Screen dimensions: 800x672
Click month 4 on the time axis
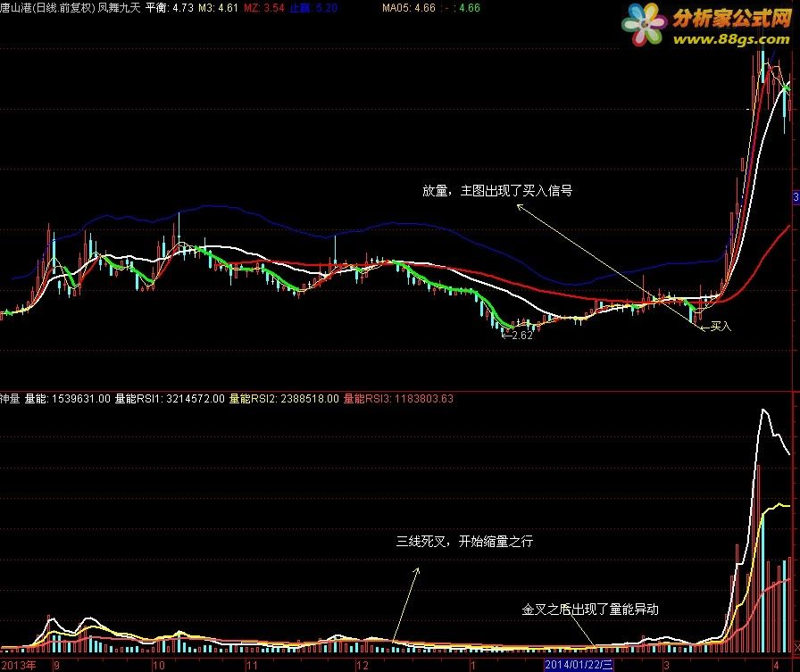[776, 666]
